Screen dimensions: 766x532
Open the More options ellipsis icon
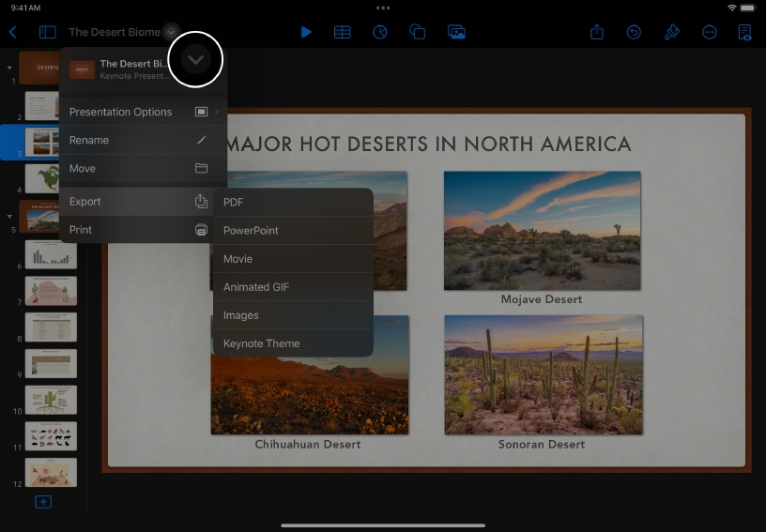point(710,32)
